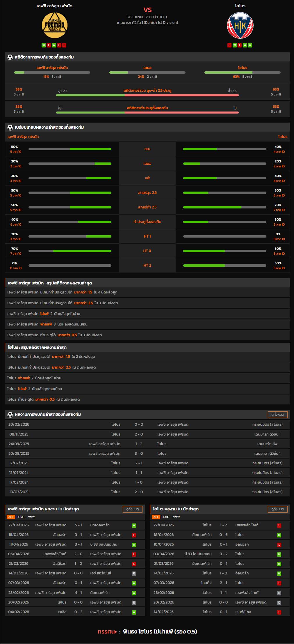The image size is (294, 644).
Task: Select HOME filter in Hobro last 10 matches
Action: [165, 517]
